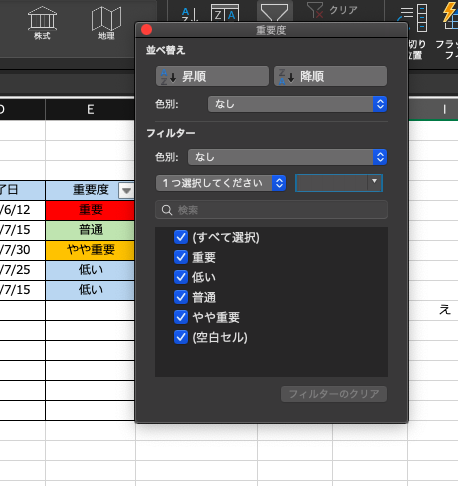
Task: Click the empty filter value input box
Action: (332, 183)
